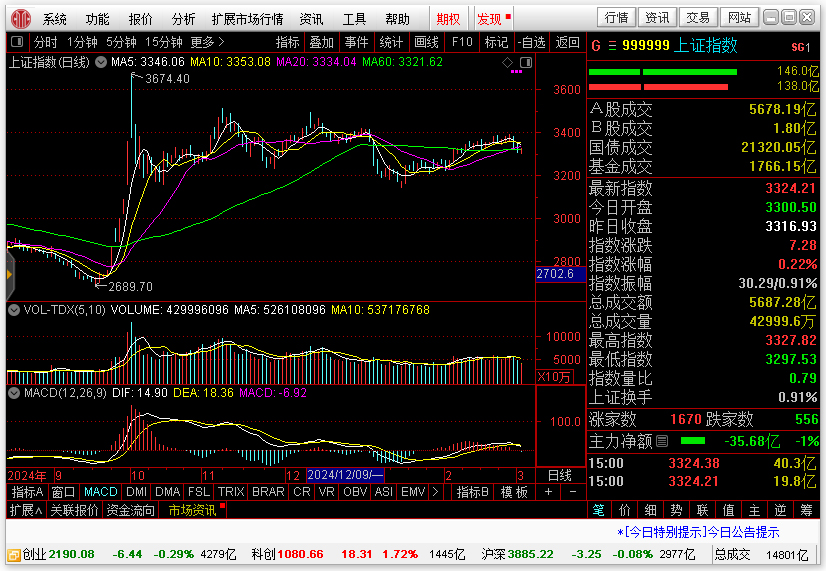Click the list icon next to 主力净额
This screenshot has height=571, width=826.
[x=662, y=441]
